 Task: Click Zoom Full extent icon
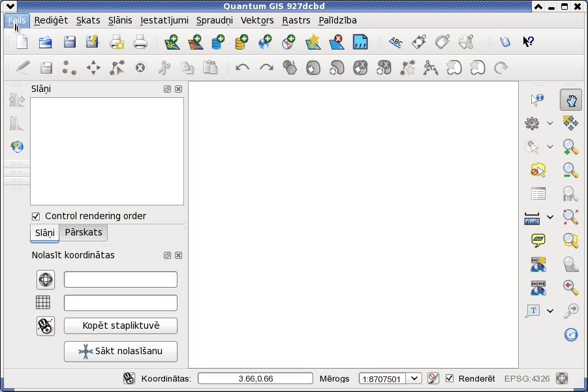click(x=570, y=217)
